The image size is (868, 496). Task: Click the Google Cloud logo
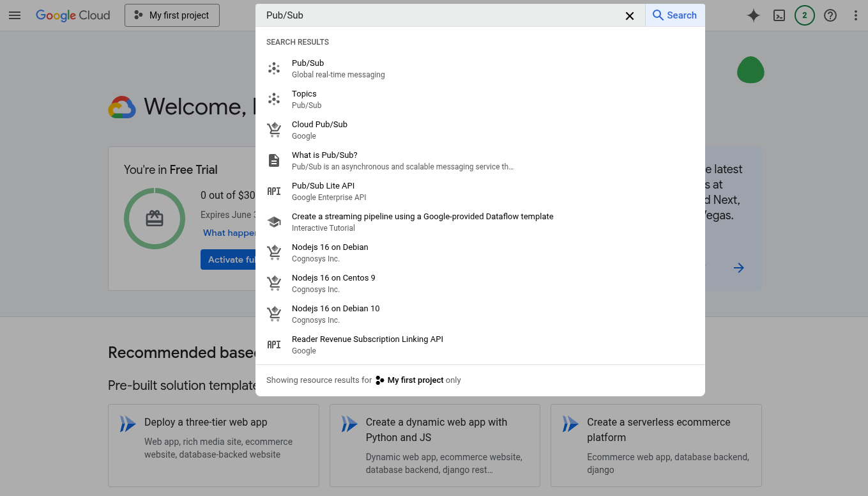coord(73,15)
